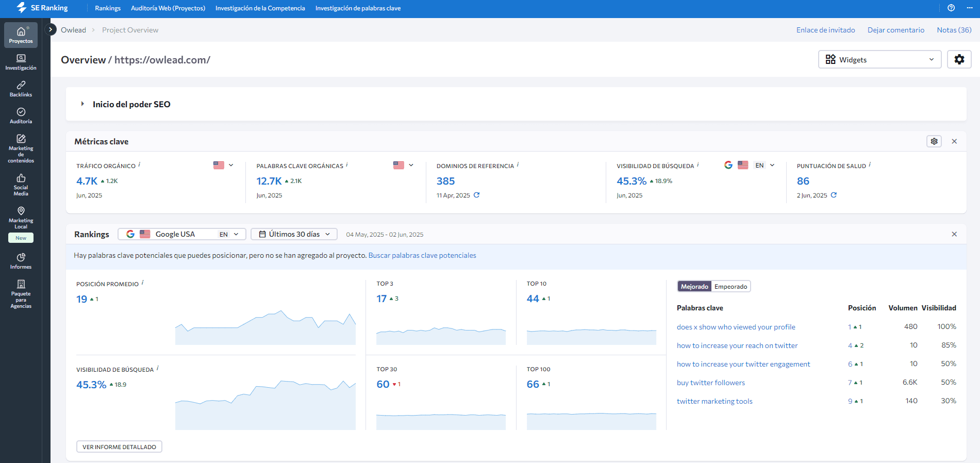Open Paquete para Agencias in sidebar
This screenshot has height=463, width=980.
point(21,294)
